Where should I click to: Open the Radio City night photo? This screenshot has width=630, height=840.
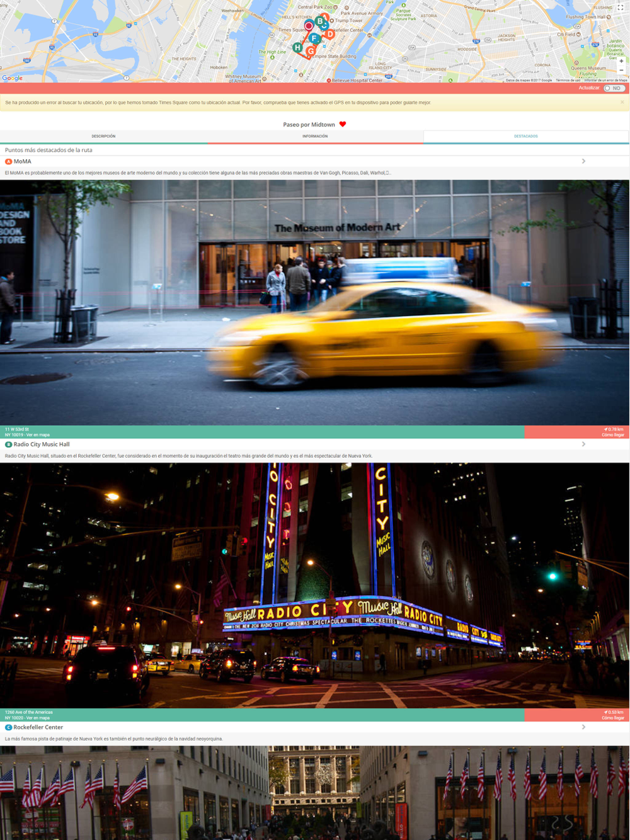[x=314, y=586]
